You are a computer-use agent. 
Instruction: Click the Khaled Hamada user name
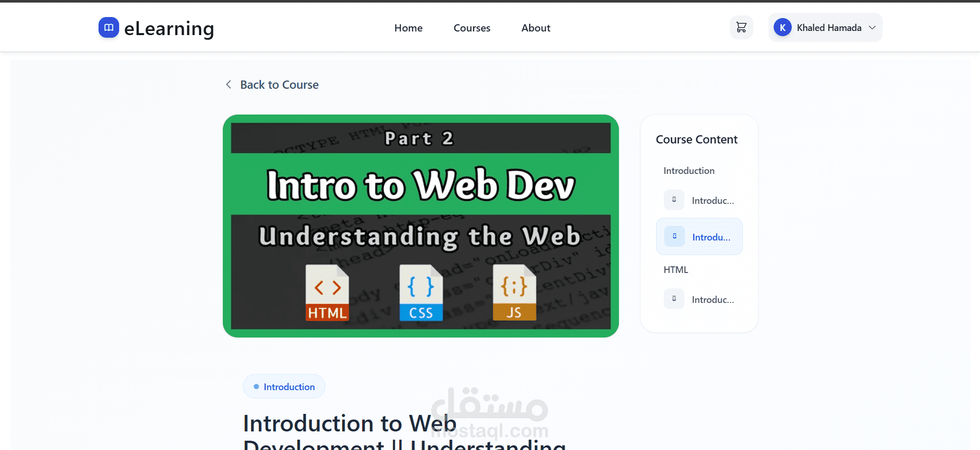pyautogui.click(x=829, y=28)
